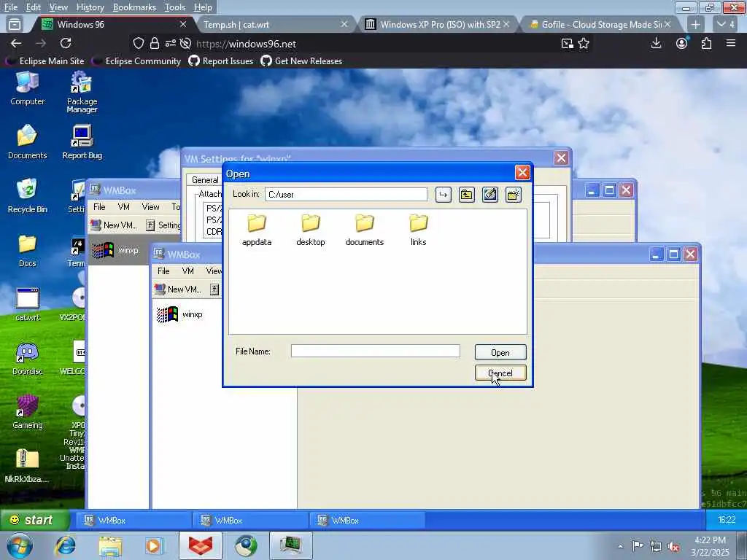Switch to Windows XP Pro ISO tab

click(x=435, y=24)
